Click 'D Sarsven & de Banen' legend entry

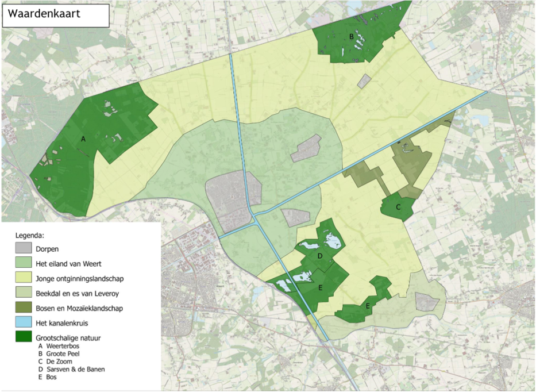pos(71,370)
